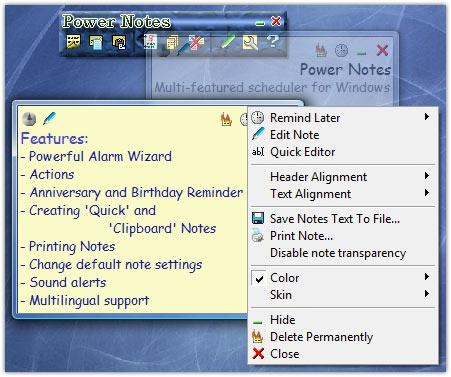
Task: Choose Close in the context menu
Action: pyautogui.click(x=343, y=354)
